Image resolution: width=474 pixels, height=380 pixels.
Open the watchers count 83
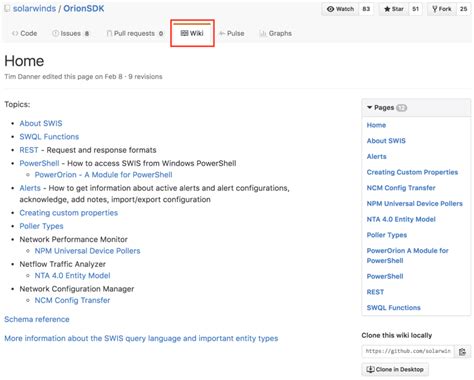click(x=366, y=9)
